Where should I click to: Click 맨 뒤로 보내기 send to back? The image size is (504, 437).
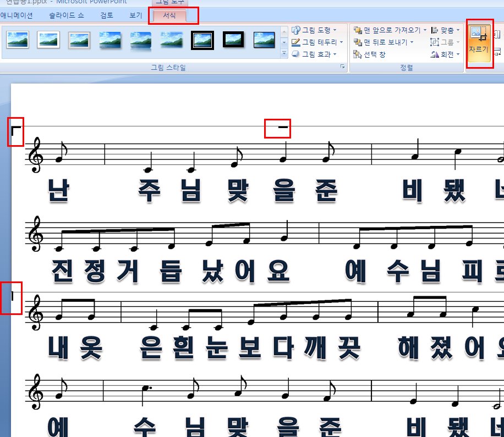point(380,42)
